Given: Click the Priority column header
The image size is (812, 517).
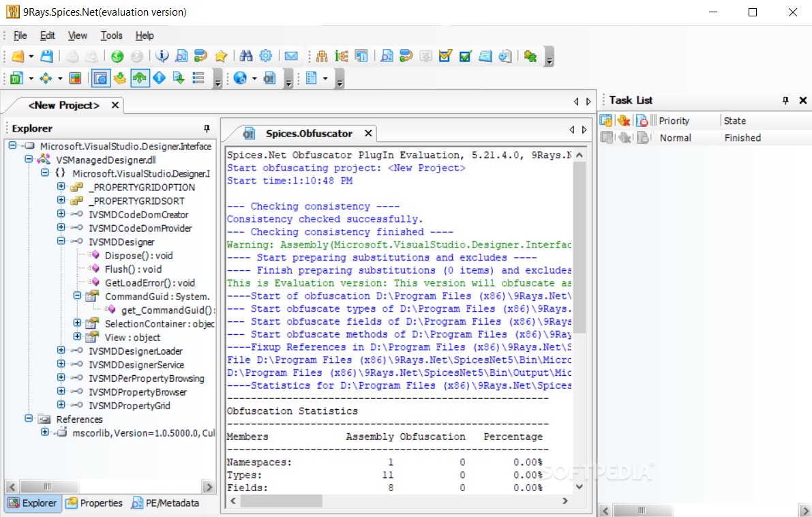Looking at the screenshot, I should click(674, 121).
